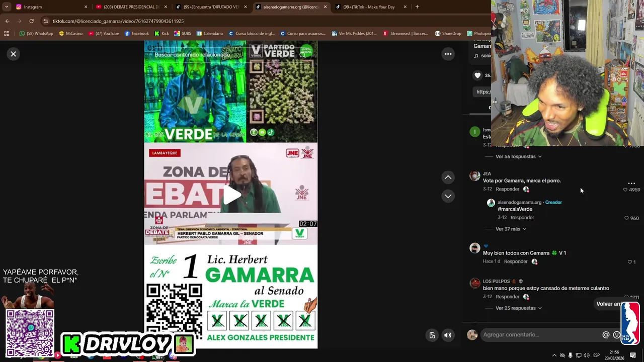The width and height of the screenshot is (644, 362).
Task: Open the Calendario bookmark
Action: point(210,34)
